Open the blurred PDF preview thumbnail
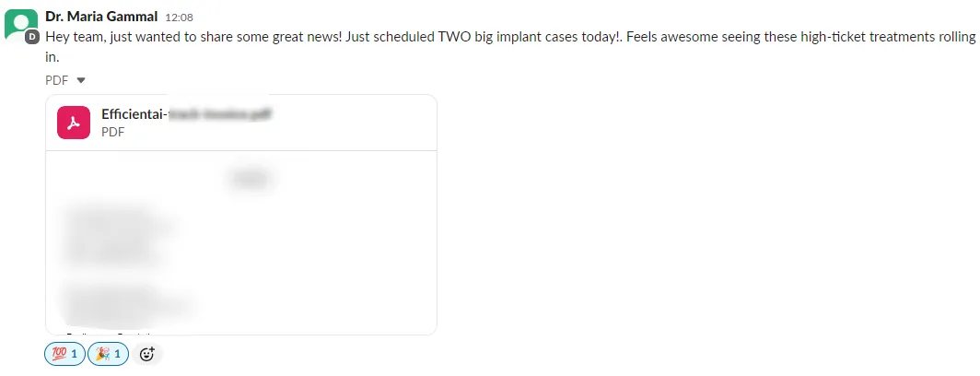 click(241, 242)
